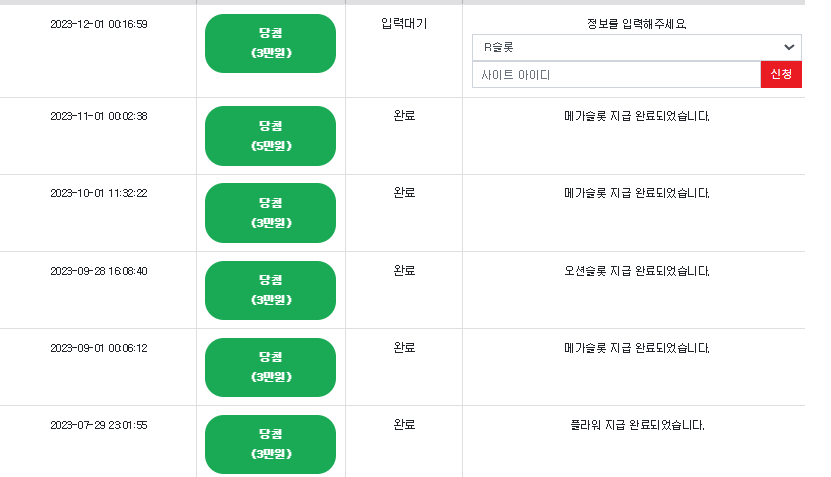Click the 5만원 당첨 badge for 2023-11-01

click(x=270, y=136)
